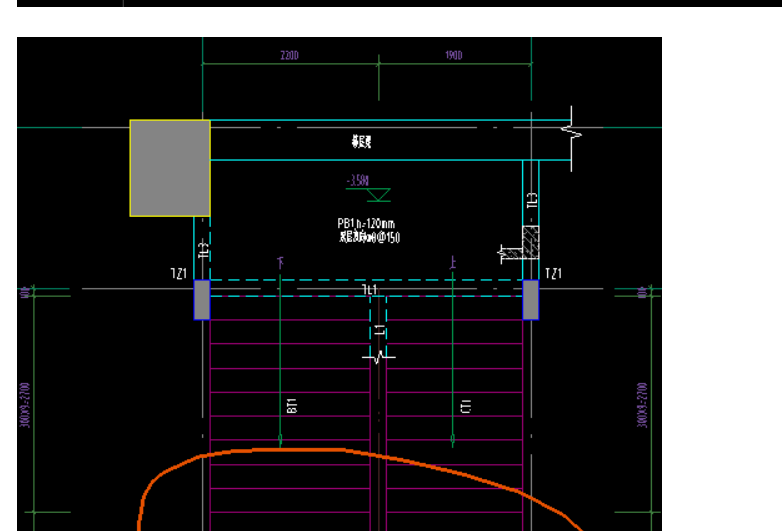Image resolution: width=782 pixels, height=531 pixels.
Task: Select the -3.590 elevation value text
Action: tap(358, 180)
